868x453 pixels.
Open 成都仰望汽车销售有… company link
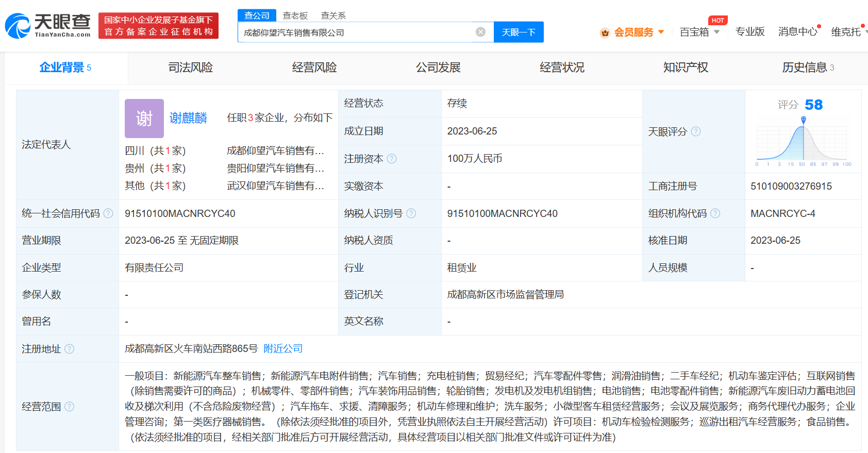[x=276, y=150]
